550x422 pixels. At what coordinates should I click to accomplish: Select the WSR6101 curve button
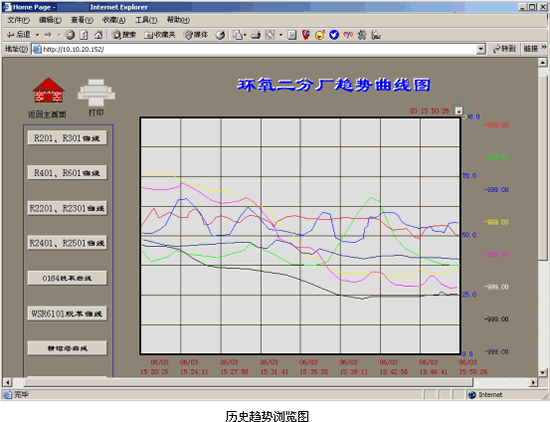point(67,313)
